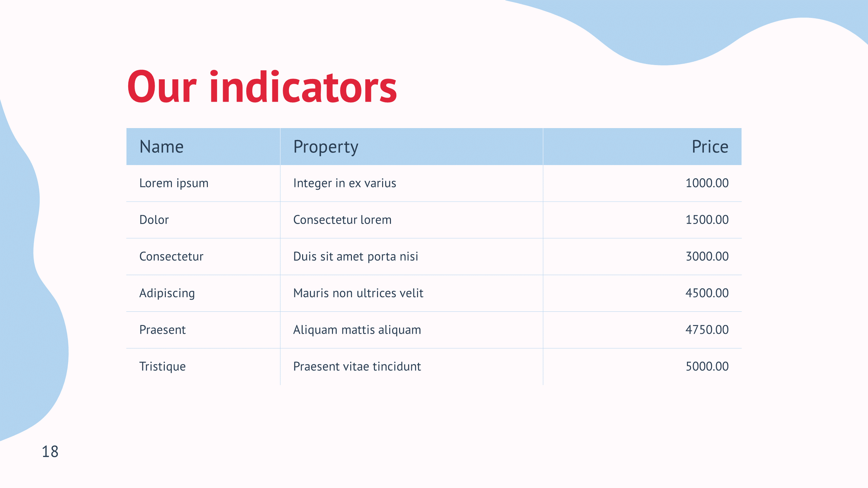
Task: Click the 'Consectetur lorem' property cell
Action: tap(342, 220)
